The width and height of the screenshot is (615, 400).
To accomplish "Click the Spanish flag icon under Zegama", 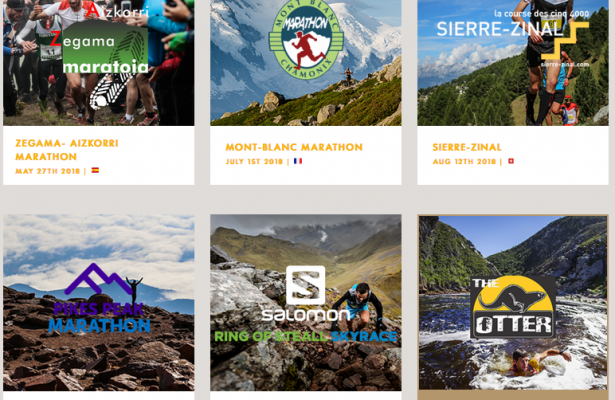I will [95, 170].
